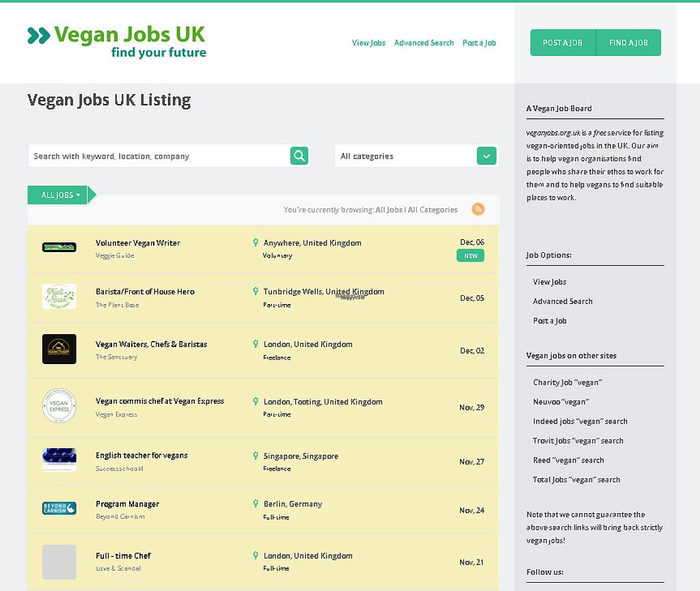Open the Beyond Carnism logo
This screenshot has height=591, width=700.
[59, 508]
